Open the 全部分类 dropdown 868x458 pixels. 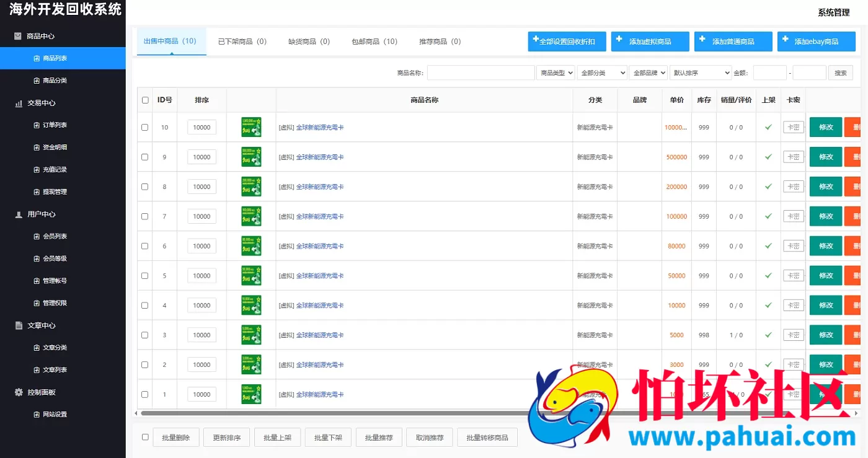(602, 73)
